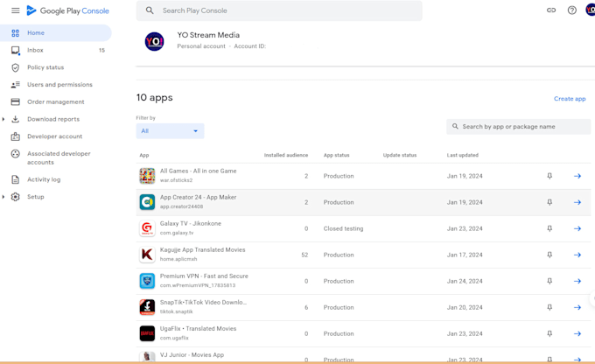Open the hamburger navigation menu

15,10
